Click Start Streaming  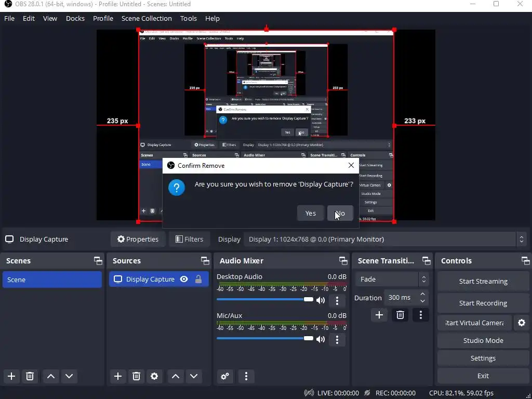pyautogui.click(x=483, y=281)
